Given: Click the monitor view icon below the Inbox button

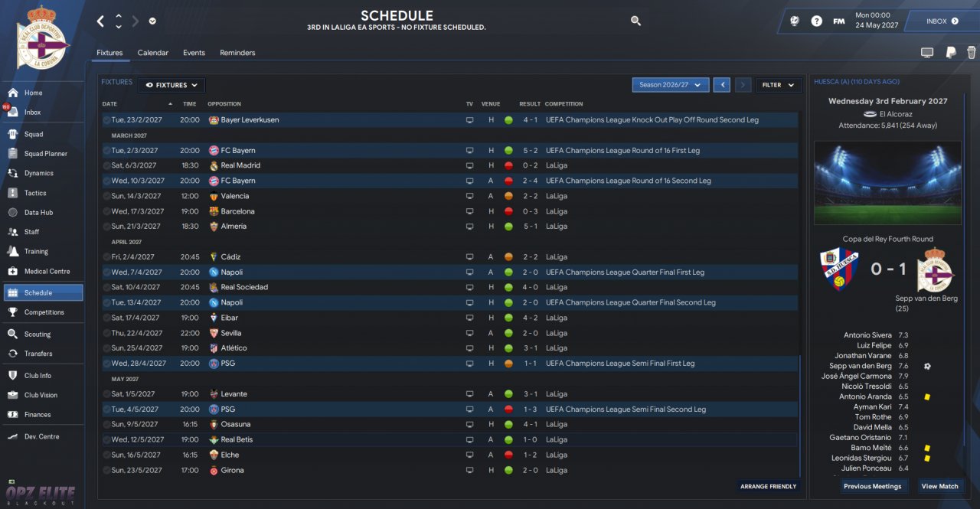Looking at the screenshot, I should (x=927, y=53).
